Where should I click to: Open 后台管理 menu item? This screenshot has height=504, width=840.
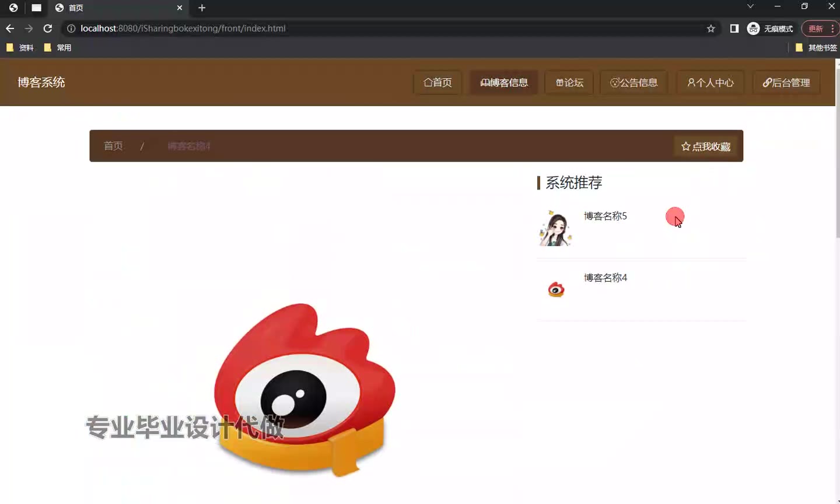pos(786,82)
